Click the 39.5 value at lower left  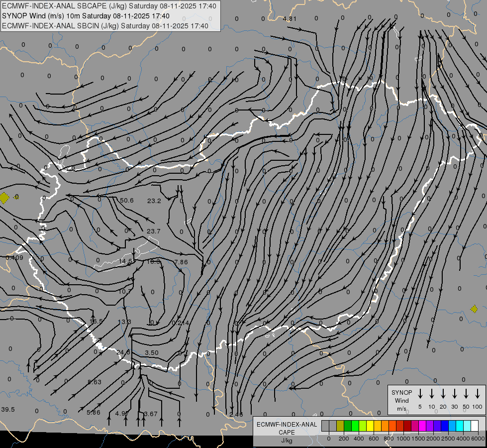[8, 410]
